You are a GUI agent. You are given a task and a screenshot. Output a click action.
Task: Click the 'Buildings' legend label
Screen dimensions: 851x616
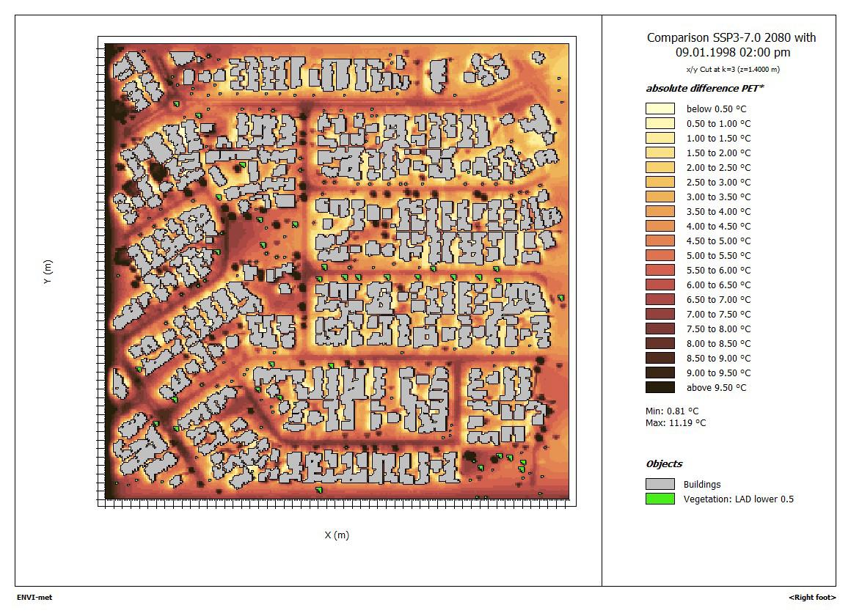(x=702, y=485)
